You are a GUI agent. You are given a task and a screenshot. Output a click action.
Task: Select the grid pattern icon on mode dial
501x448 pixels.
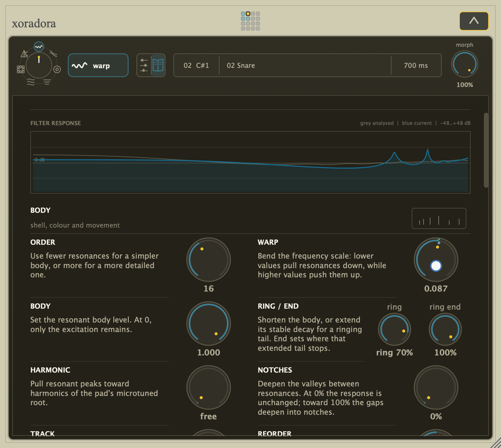click(x=21, y=69)
